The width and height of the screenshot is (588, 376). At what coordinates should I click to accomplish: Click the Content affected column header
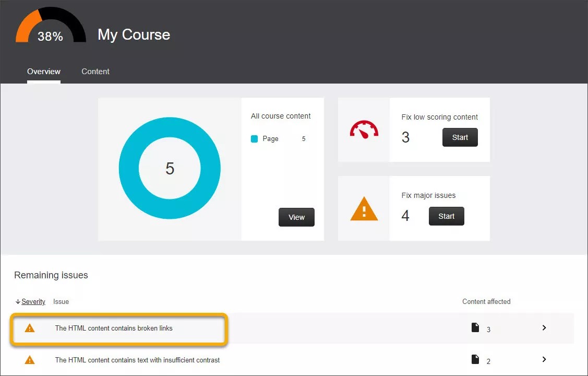coord(486,301)
